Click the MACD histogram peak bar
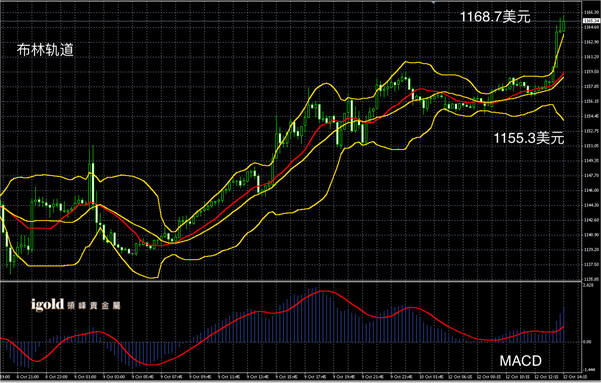This screenshot has height=383, width=601. [x=315, y=314]
